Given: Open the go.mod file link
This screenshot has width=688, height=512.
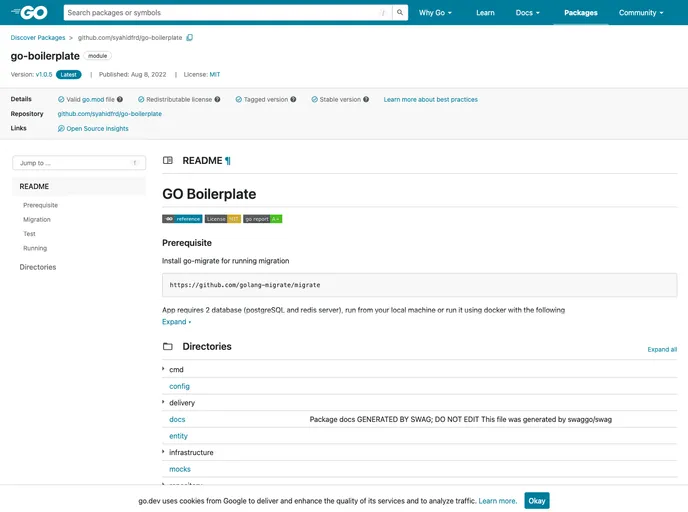Looking at the screenshot, I should pyautogui.click(x=93, y=100).
